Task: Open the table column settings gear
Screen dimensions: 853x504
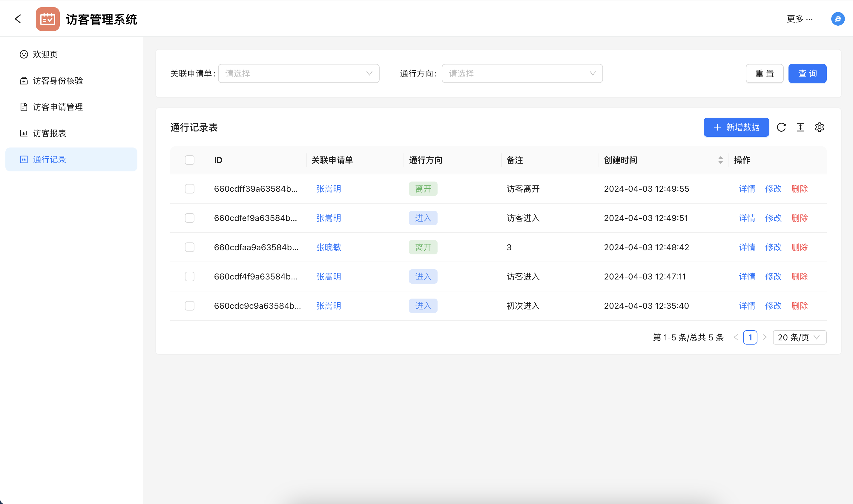Action: pos(819,127)
